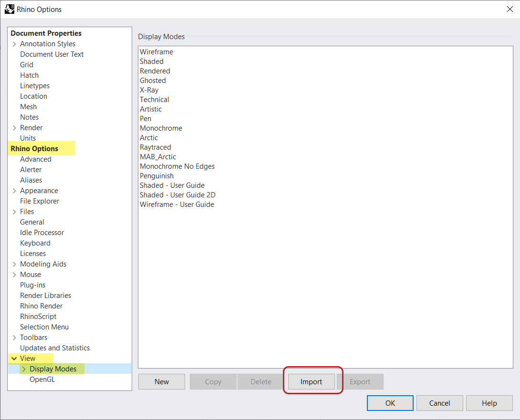The height and width of the screenshot is (420, 520).
Task: Expand the Toolbars options node
Action: point(14,338)
